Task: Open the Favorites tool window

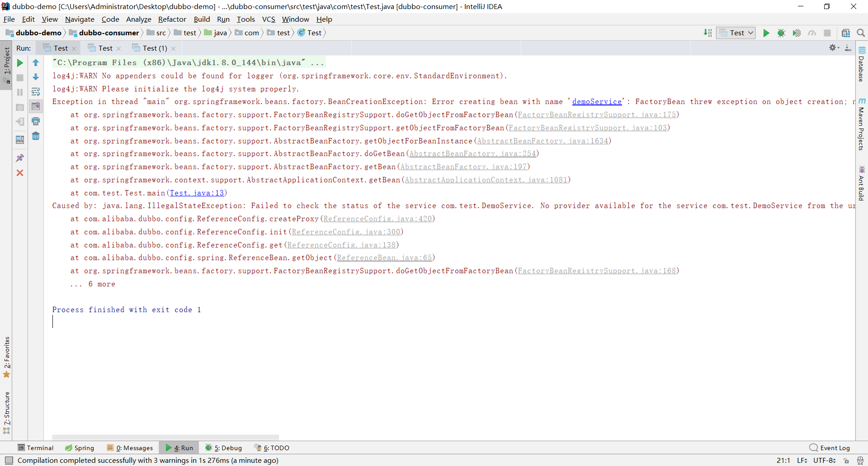Action: click(x=6, y=357)
